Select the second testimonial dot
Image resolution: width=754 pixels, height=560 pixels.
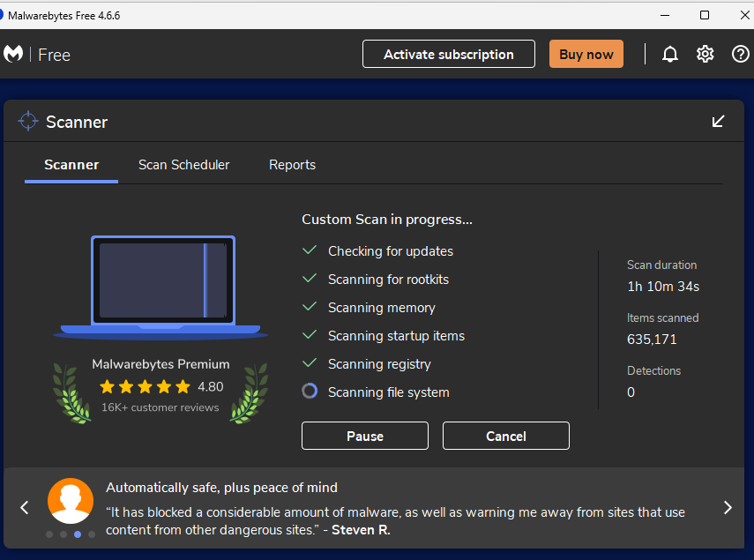(63, 534)
